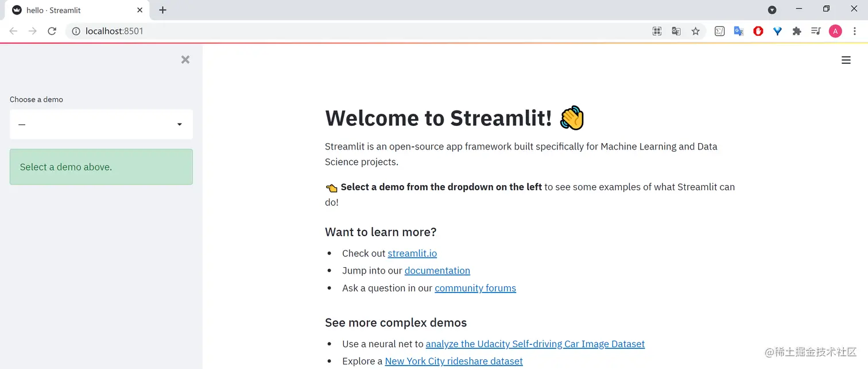Click the translate page icon in address bar

click(x=676, y=31)
